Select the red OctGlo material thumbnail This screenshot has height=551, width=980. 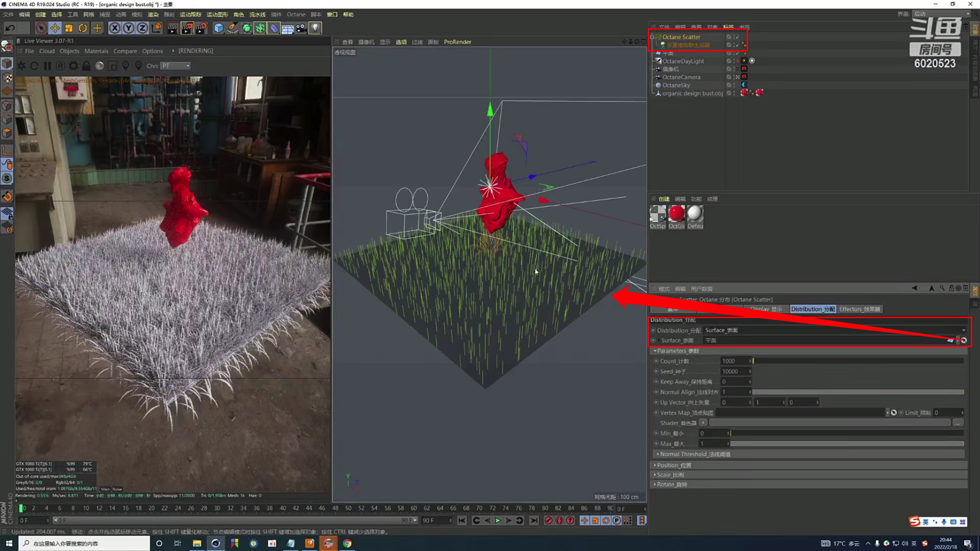pyautogui.click(x=676, y=214)
